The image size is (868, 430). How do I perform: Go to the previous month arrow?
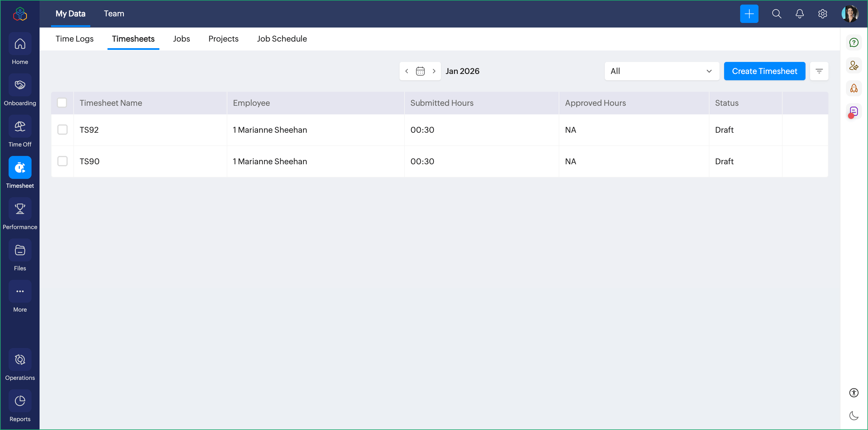point(407,71)
